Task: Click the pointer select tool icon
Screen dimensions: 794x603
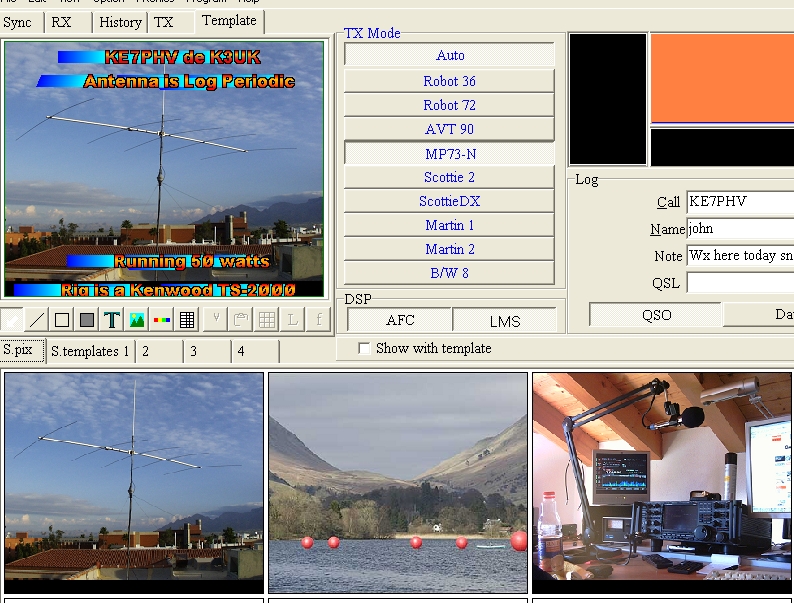Action: 13,320
